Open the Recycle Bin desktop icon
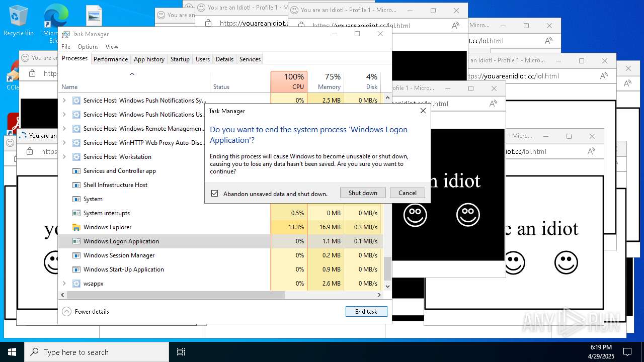 pos(18,21)
